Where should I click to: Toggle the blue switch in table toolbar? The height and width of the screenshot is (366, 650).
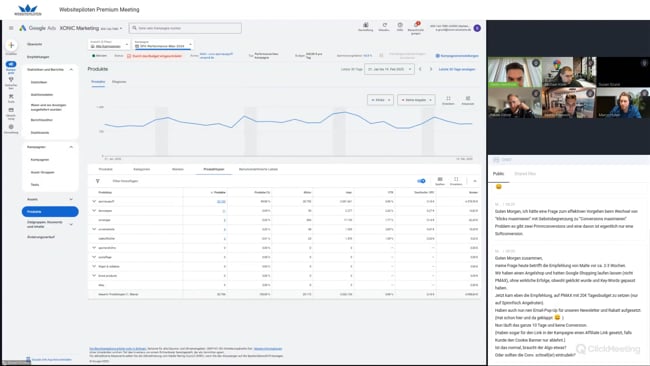click(421, 181)
